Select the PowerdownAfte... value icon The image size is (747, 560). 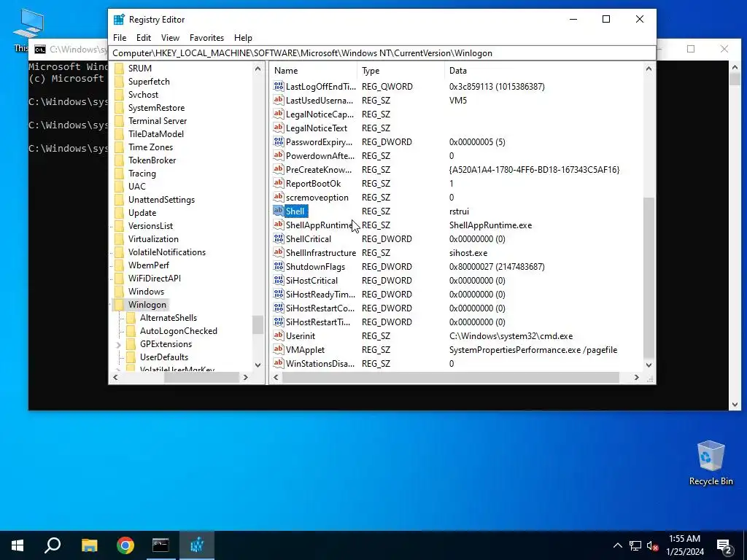coord(279,156)
